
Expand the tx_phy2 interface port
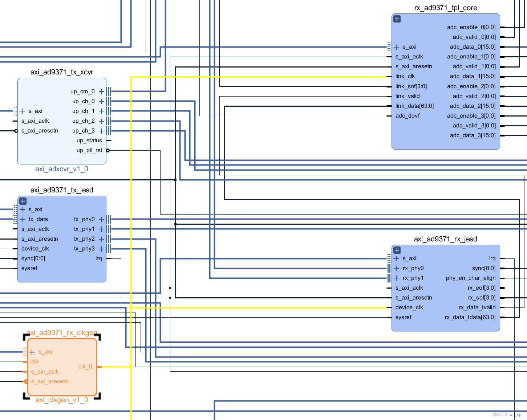coord(101,239)
